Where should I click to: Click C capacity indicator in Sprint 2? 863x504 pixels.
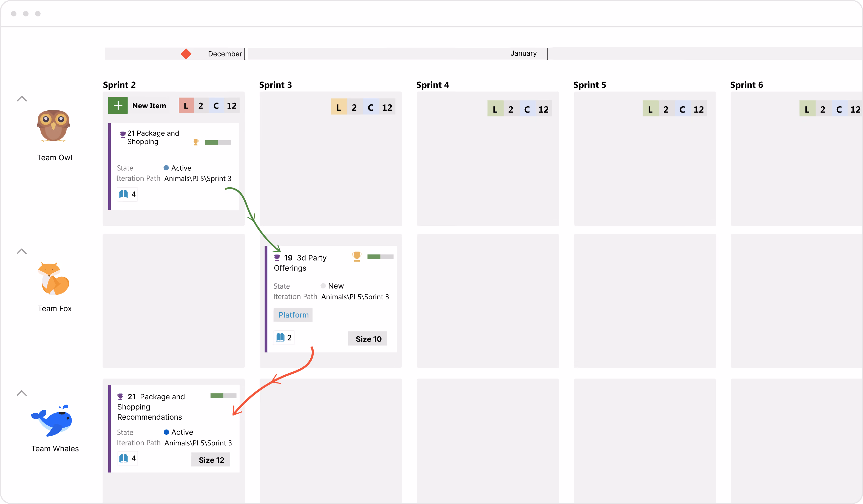coord(216,105)
